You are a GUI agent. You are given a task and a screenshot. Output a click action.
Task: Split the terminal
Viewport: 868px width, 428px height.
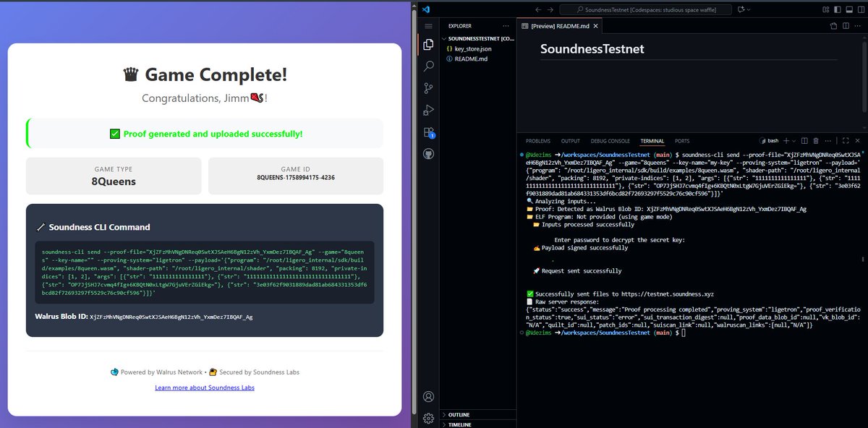tap(804, 141)
